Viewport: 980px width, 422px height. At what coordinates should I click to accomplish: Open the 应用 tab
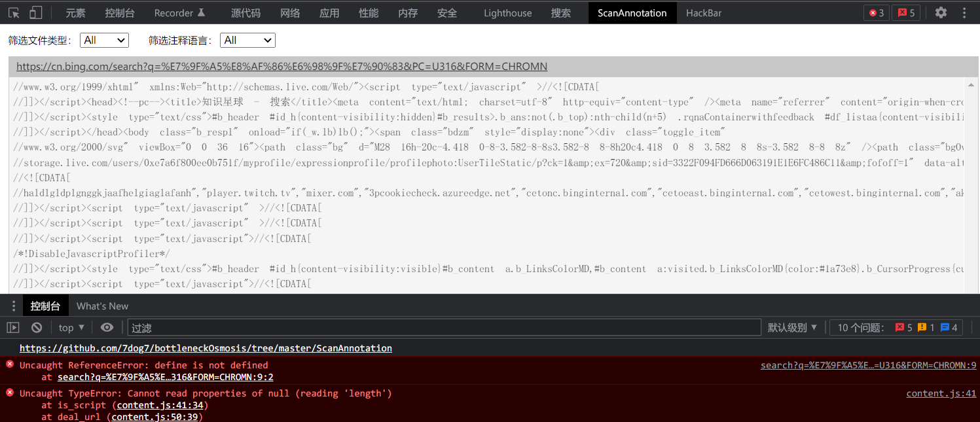click(x=329, y=13)
